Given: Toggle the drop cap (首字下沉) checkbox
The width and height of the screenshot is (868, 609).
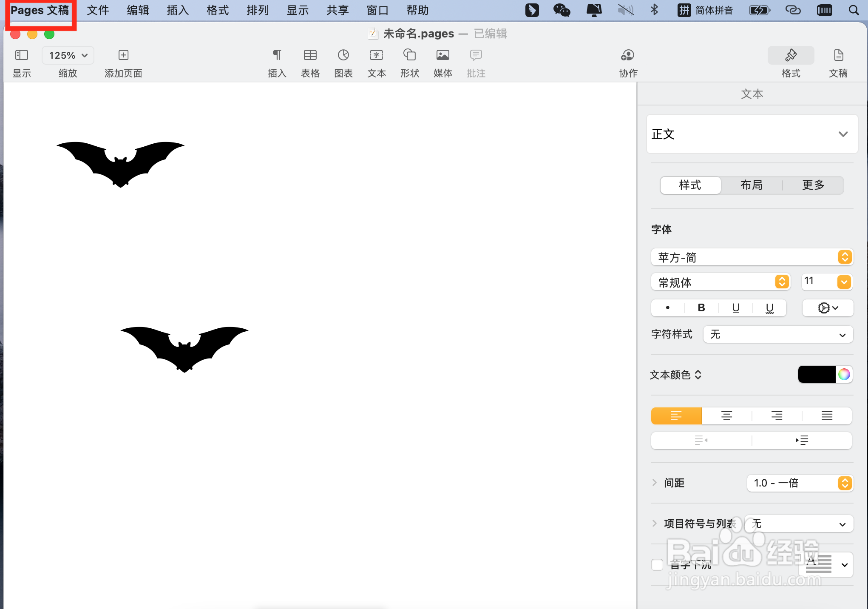Looking at the screenshot, I should tap(657, 565).
